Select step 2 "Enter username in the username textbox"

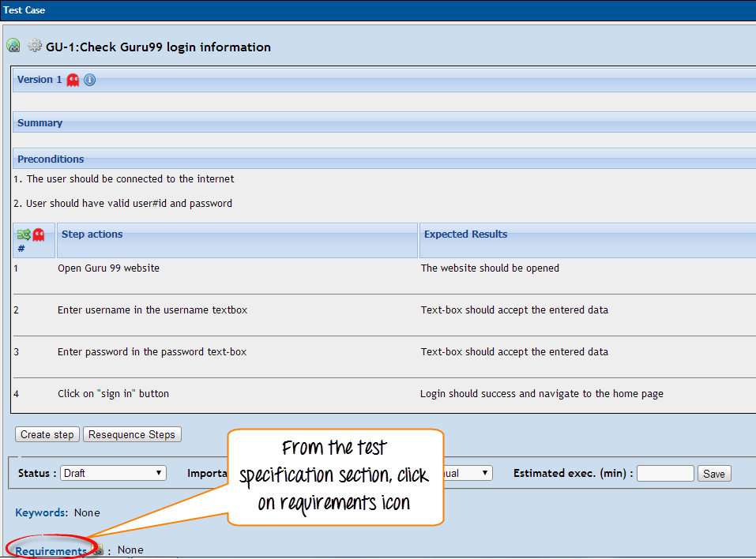tap(152, 310)
